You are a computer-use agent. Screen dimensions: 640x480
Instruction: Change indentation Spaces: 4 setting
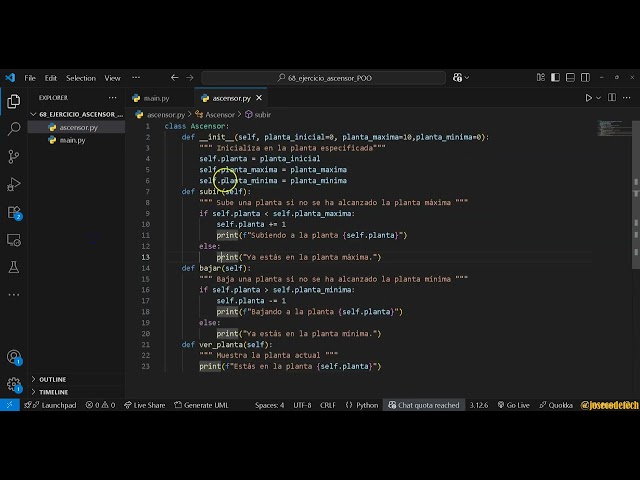(269, 405)
